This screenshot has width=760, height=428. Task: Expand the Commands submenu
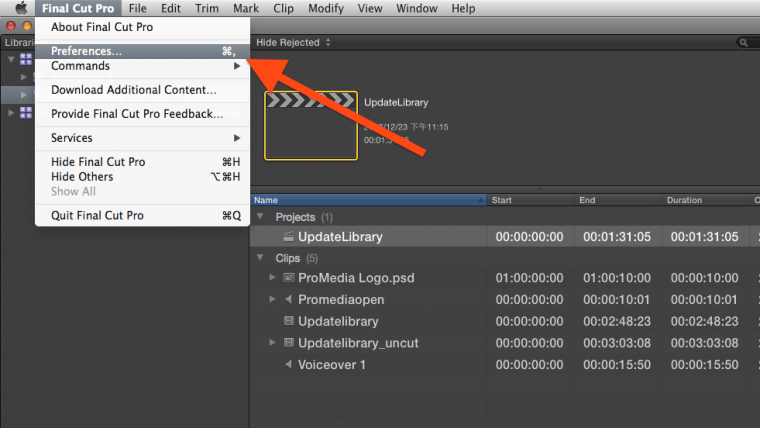click(x=142, y=66)
